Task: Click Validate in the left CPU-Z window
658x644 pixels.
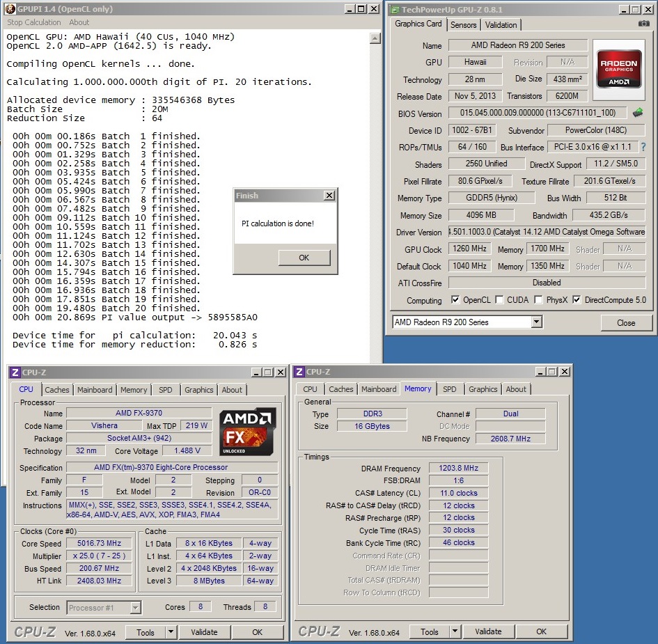Action: (205, 632)
